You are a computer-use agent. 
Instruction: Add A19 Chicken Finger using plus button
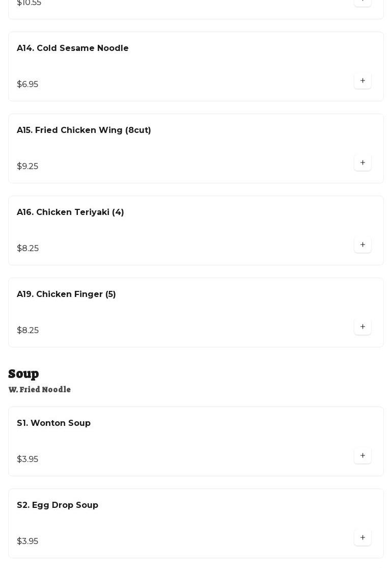click(x=362, y=327)
